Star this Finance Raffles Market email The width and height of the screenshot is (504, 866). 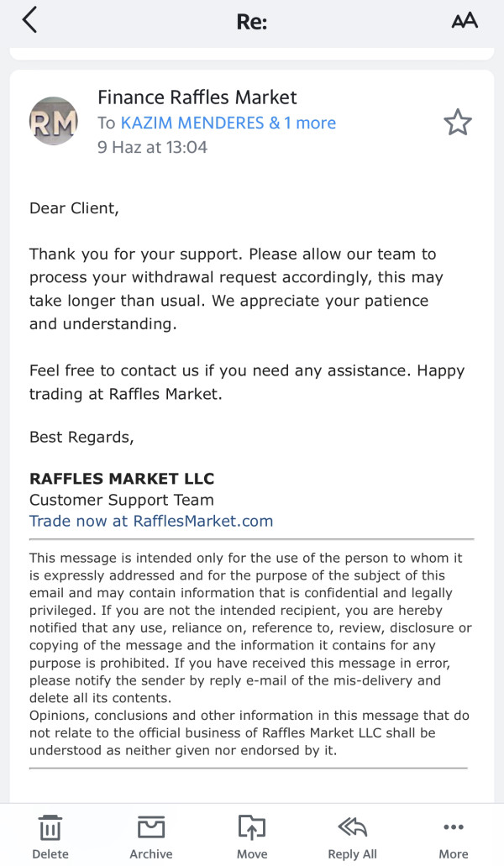(x=458, y=123)
